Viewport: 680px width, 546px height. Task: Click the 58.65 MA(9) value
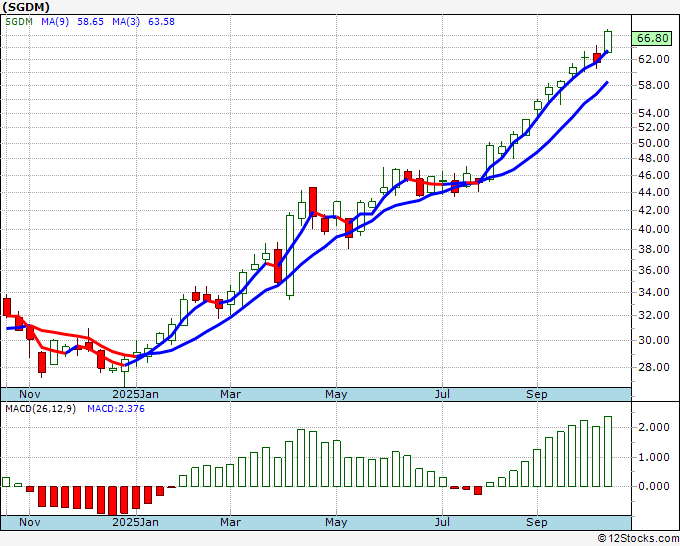90,21
